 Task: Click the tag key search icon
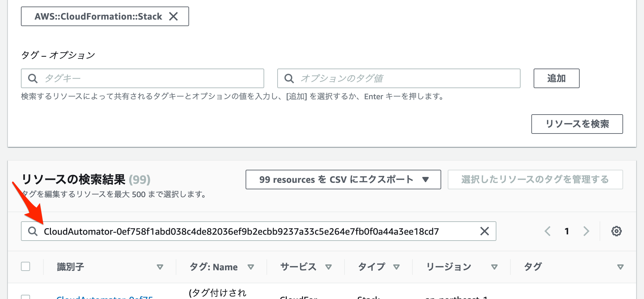coord(33,78)
